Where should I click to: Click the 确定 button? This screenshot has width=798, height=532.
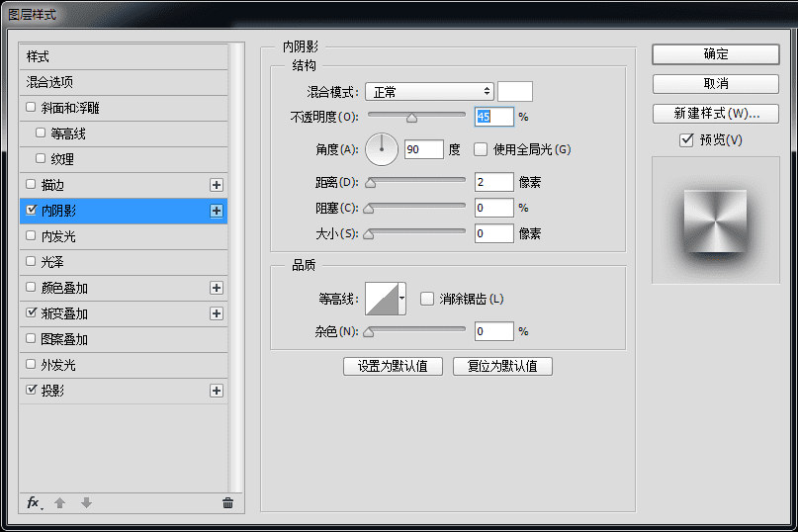(x=716, y=54)
